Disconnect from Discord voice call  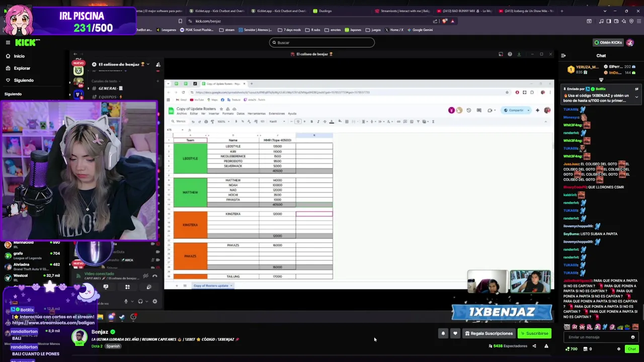[x=154, y=276]
